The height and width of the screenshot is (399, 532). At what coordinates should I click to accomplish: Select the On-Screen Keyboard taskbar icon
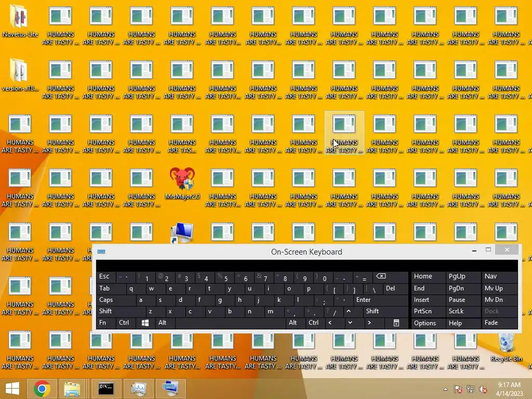170,389
